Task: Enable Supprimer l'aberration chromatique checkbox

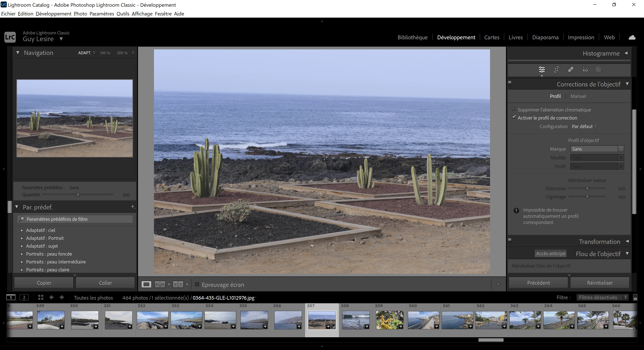Action: point(514,109)
